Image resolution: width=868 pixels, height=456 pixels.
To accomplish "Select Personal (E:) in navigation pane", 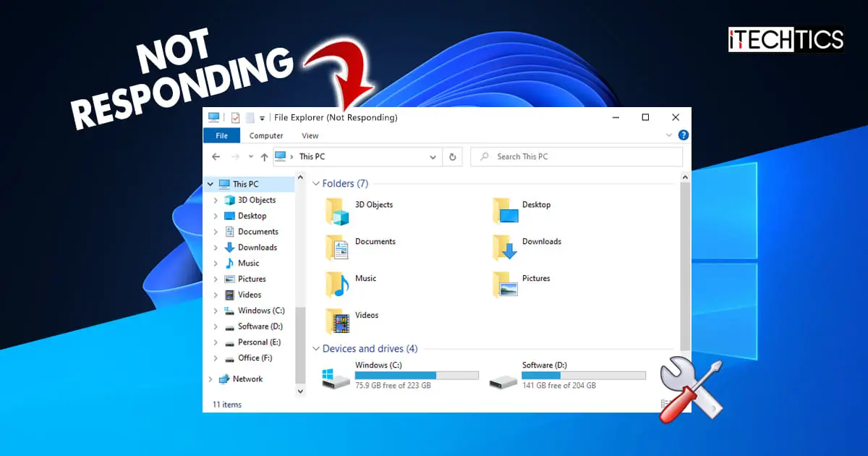I will click(252, 342).
